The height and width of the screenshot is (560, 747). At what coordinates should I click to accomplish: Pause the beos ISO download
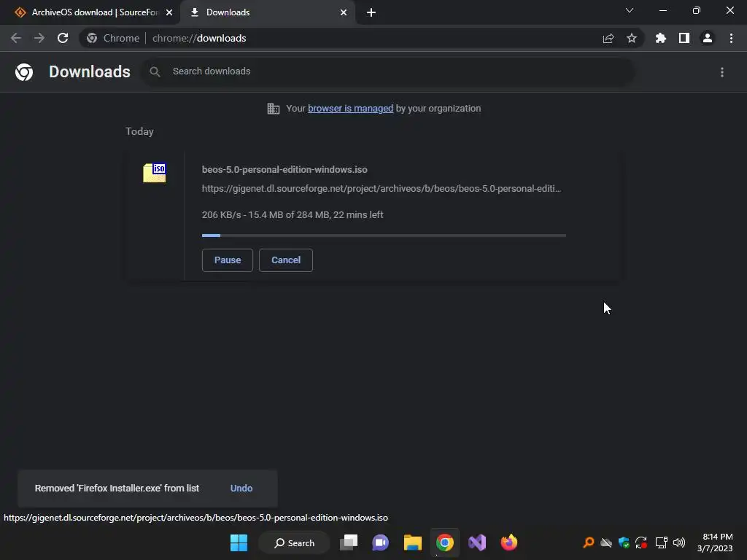click(228, 260)
